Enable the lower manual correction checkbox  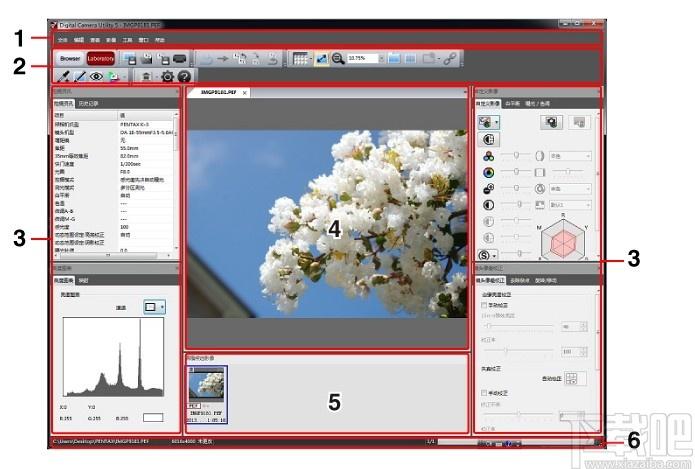(486, 393)
